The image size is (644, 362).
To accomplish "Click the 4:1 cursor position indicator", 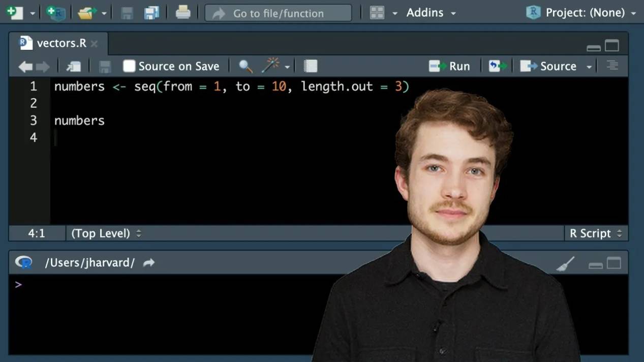I will pyautogui.click(x=37, y=233).
